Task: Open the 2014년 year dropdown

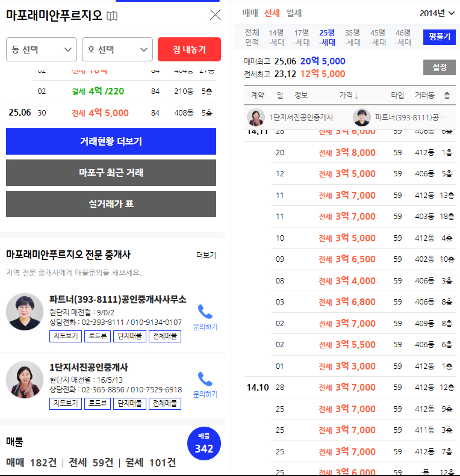Action: point(437,13)
